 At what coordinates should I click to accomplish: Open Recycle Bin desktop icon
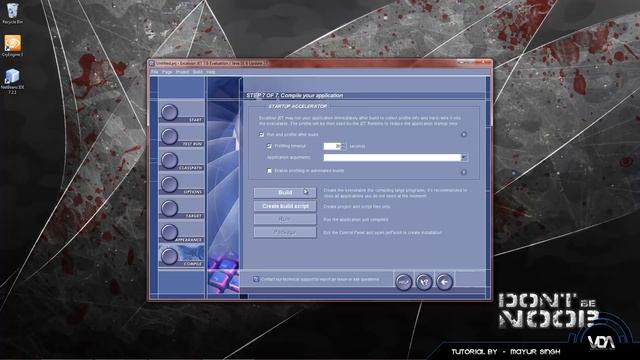pyautogui.click(x=12, y=13)
